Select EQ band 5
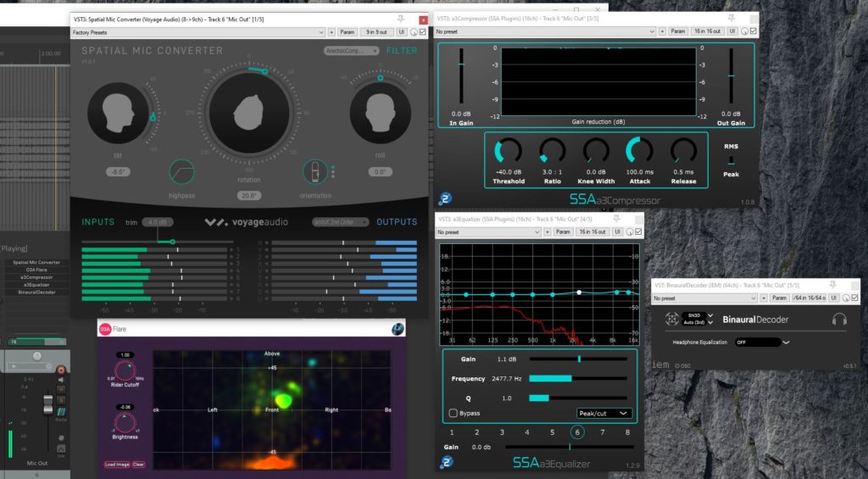The width and height of the screenshot is (868, 479). [x=552, y=432]
